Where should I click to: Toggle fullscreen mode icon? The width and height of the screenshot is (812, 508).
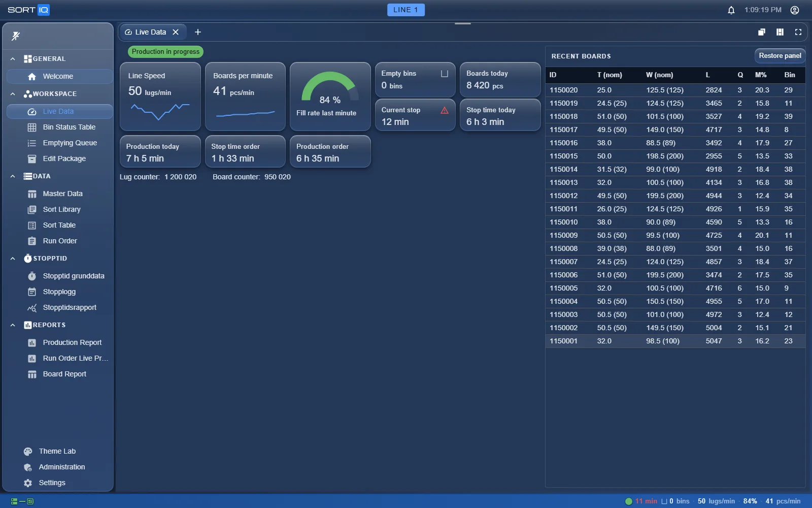pos(798,32)
